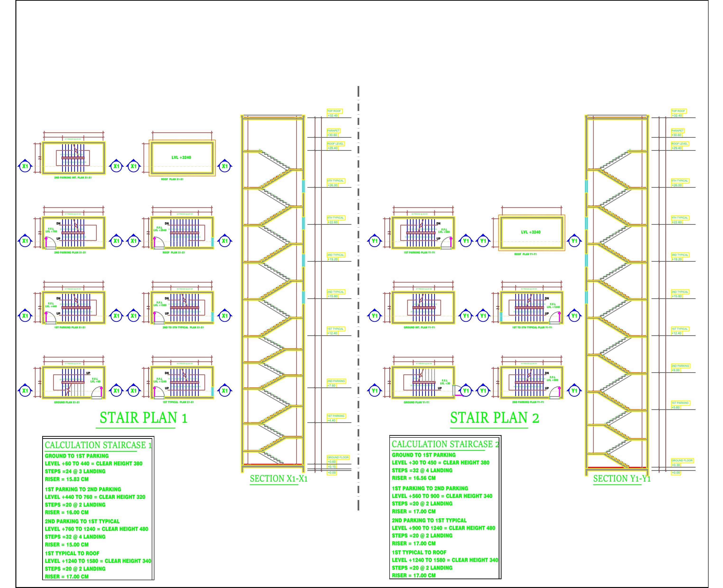723x588 pixels.
Task: Click the SECTION Y1-Y1 label
Action: 622,479
